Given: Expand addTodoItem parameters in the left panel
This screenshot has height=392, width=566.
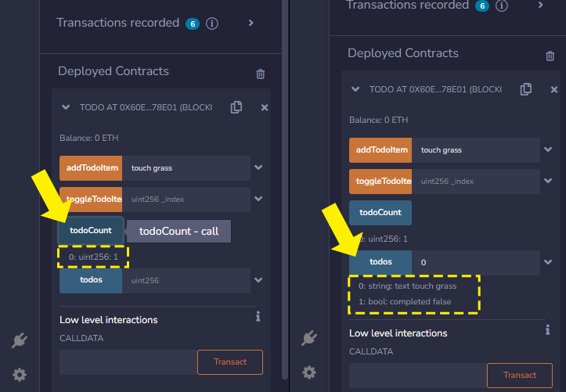Looking at the screenshot, I should click(258, 167).
